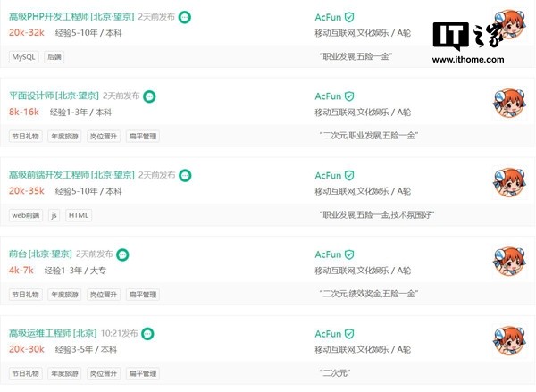536x392 pixels.
Task: Click the 10:21发布 timestamp
Action: pos(120,334)
